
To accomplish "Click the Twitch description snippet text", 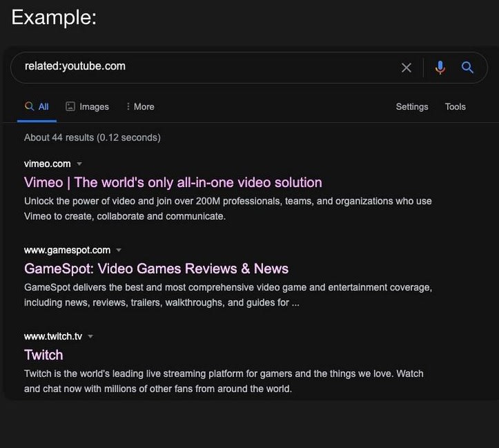I will click(224, 381).
